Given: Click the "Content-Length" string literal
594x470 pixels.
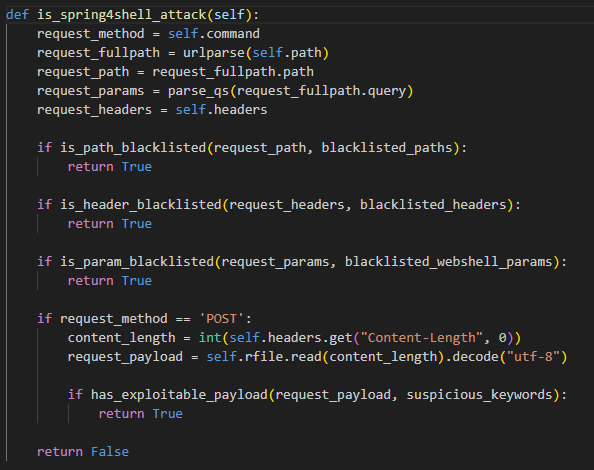Looking at the screenshot, I should click(422, 337).
